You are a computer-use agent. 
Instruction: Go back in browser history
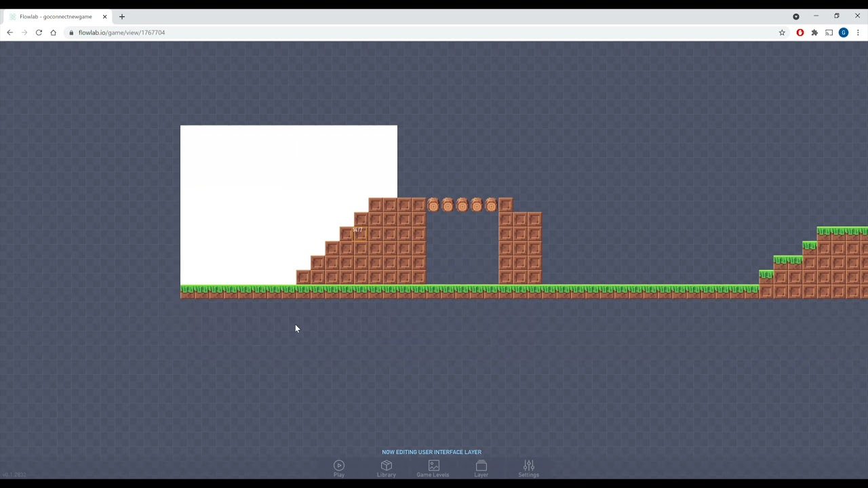coord(9,33)
